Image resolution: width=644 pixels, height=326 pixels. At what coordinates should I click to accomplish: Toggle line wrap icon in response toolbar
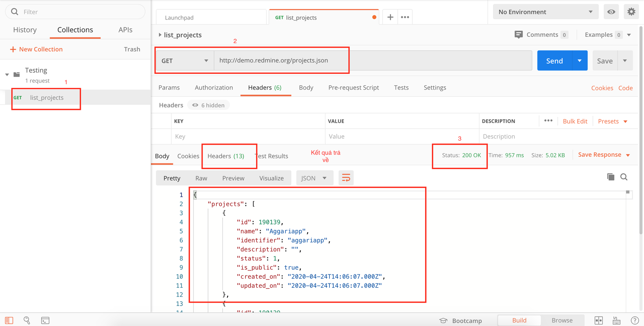[x=346, y=178]
